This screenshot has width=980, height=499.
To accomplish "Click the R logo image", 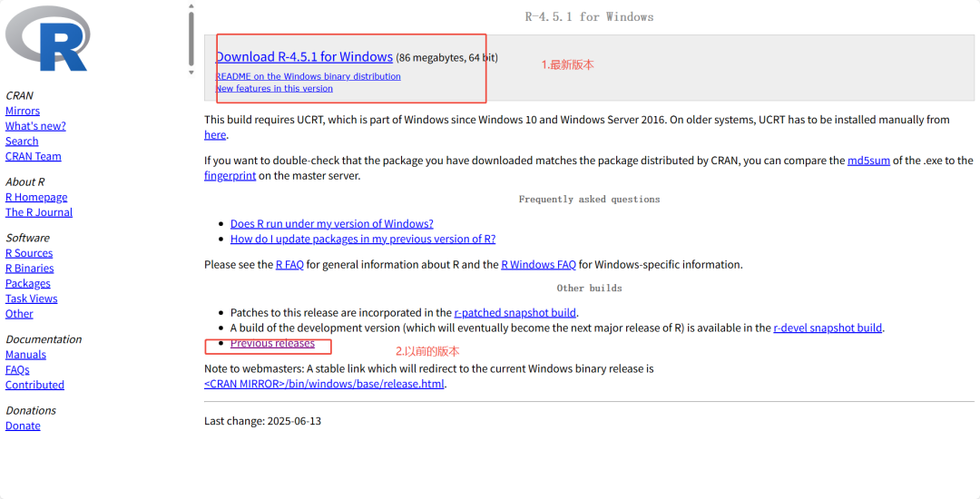I will pyautogui.click(x=47, y=39).
